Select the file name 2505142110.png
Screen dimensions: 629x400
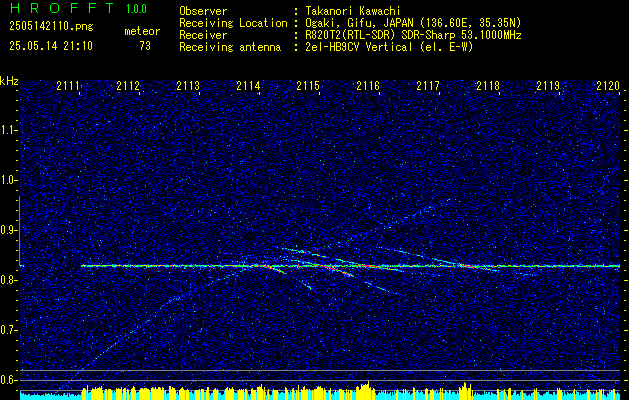pyautogui.click(x=51, y=27)
